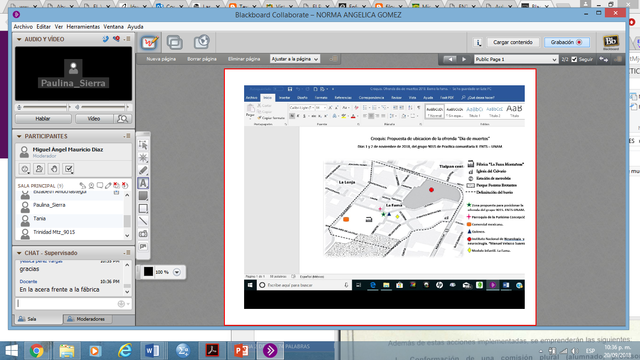Click Eliminar página button
This screenshot has width=640, height=360.
(x=244, y=59)
